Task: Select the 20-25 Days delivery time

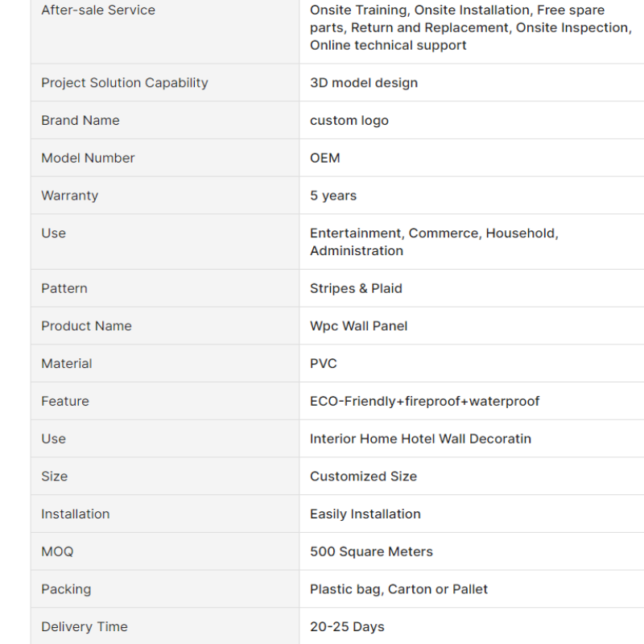Action: pyautogui.click(x=347, y=626)
